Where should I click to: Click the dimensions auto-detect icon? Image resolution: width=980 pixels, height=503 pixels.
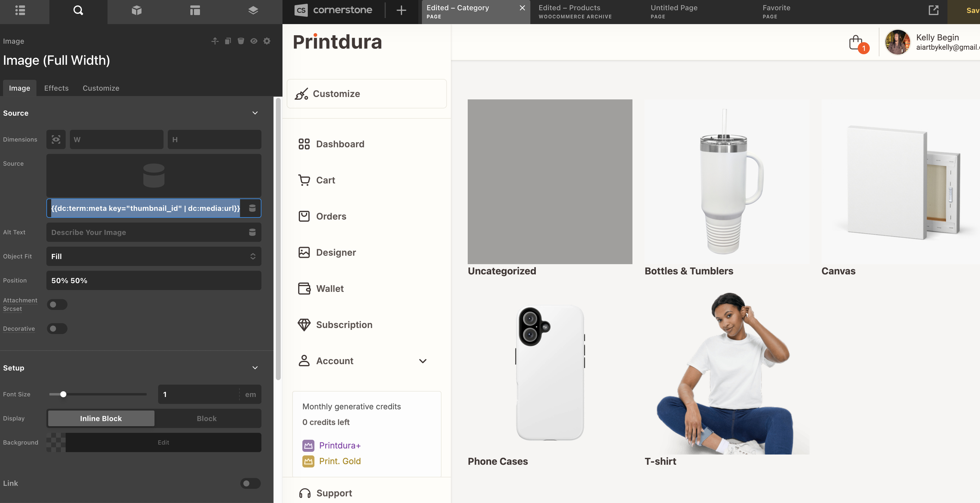click(56, 139)
